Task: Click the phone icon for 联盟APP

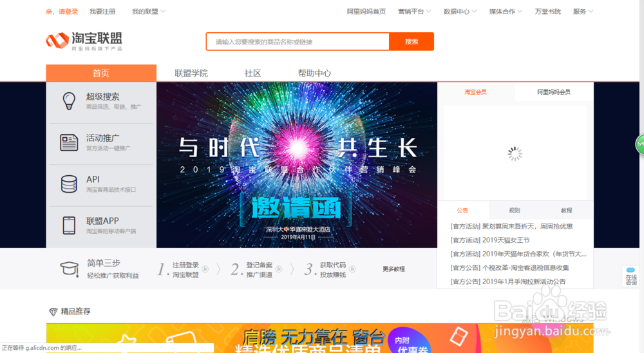Action: coord(69,225)
